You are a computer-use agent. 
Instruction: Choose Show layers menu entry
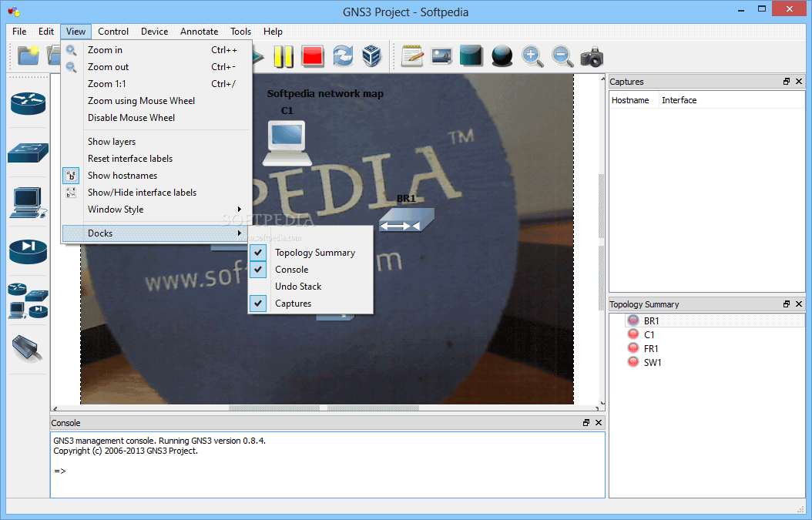[156, 142]
